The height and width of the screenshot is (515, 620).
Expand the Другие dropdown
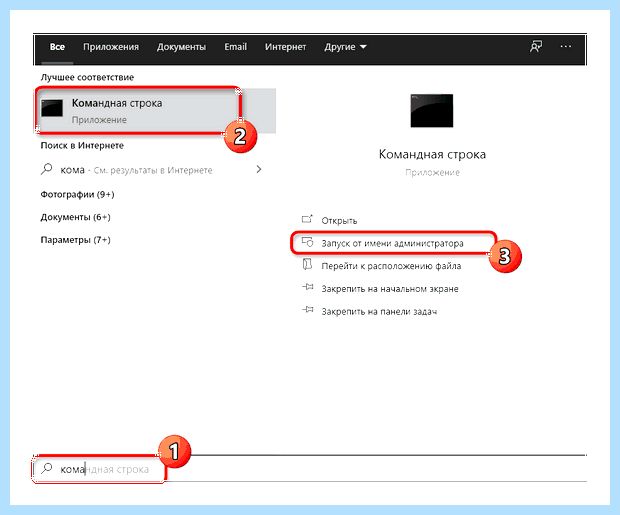coord(345,47)
